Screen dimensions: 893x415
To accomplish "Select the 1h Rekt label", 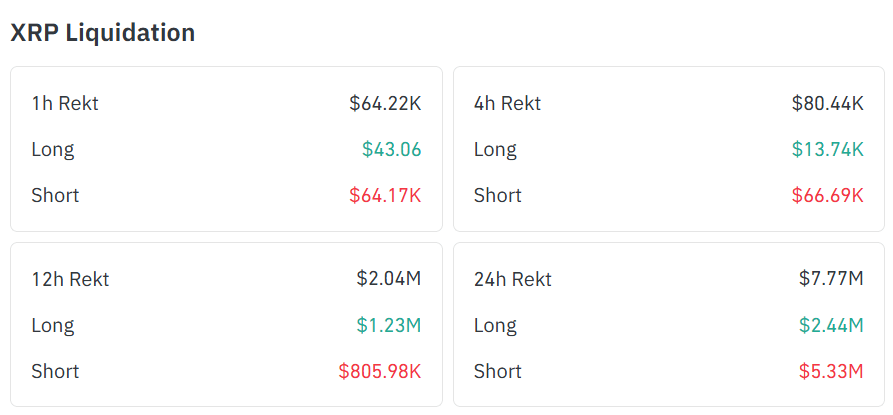I will pyautogui.click(x=65, y=103).
